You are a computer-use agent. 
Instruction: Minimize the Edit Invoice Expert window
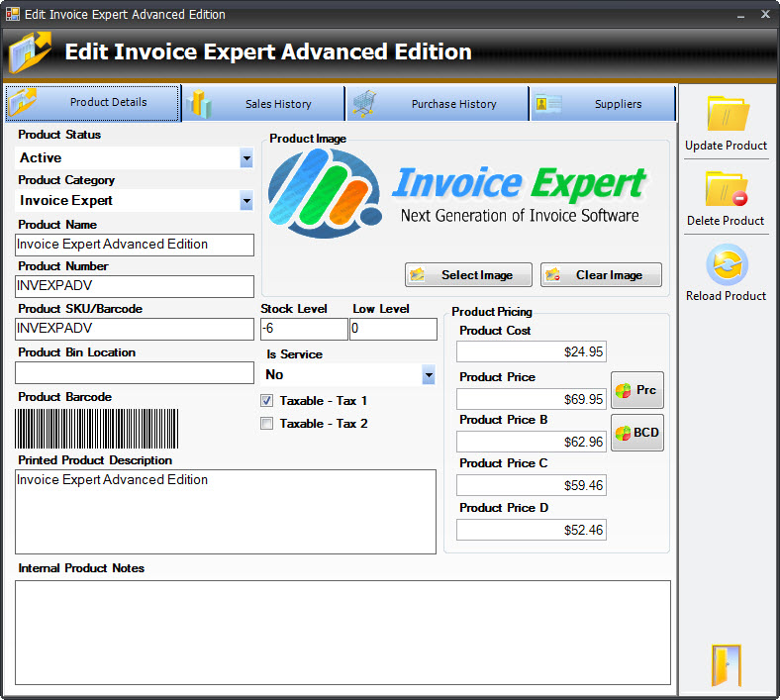click(740, 15)
